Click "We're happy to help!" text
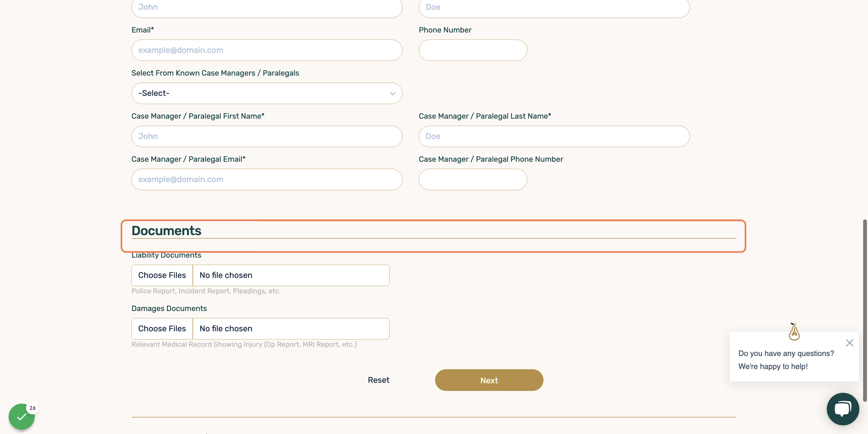This screenshot has width=868, height=434. click(773, 366)
